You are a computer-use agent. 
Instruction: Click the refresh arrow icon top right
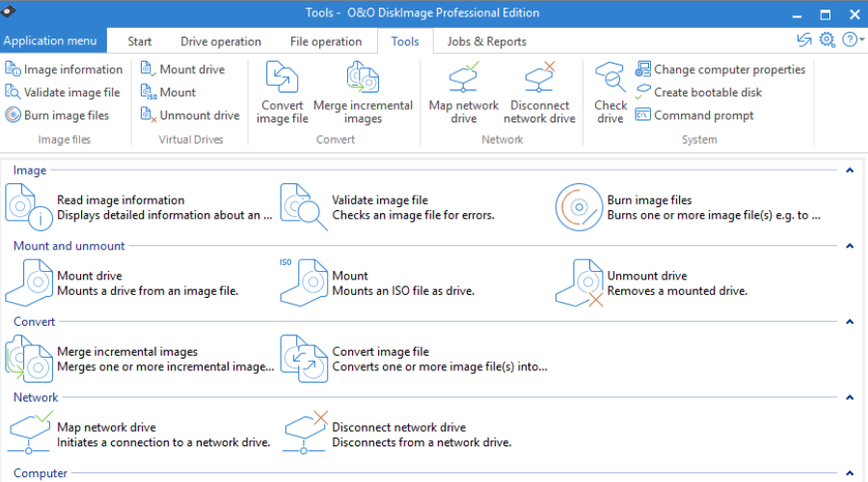pyautogui.click(x=803, y=40)
